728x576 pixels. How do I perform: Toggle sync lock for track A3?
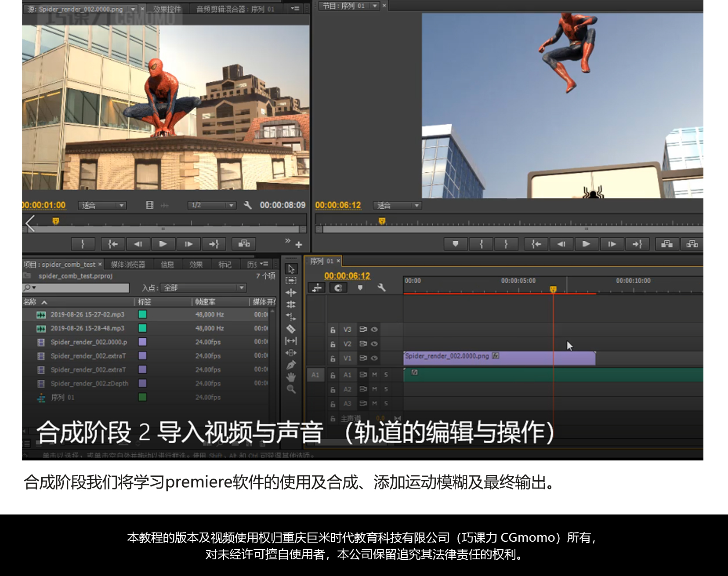363,403
